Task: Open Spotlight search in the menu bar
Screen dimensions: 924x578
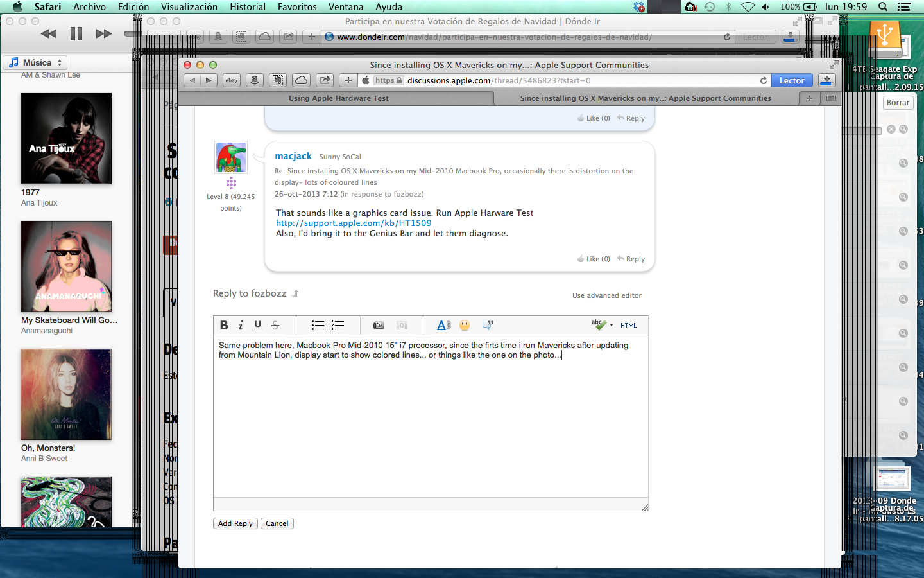Action: 883,7
